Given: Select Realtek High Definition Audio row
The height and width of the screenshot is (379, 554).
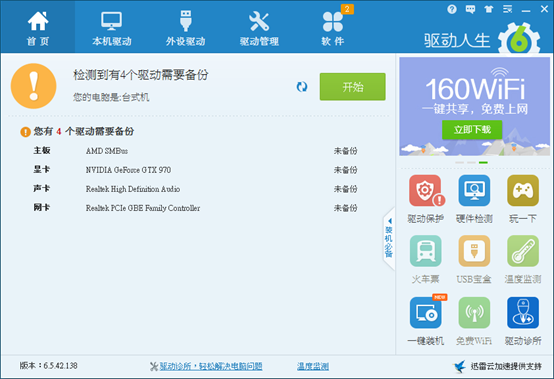Looking at the screenshot, I should click(195, 189).
